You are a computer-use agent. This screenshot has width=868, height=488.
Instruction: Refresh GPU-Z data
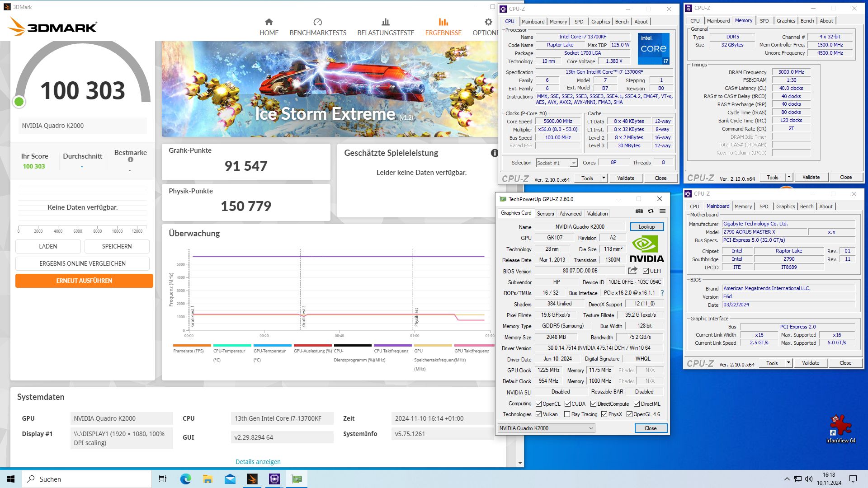tap(651, 211)
